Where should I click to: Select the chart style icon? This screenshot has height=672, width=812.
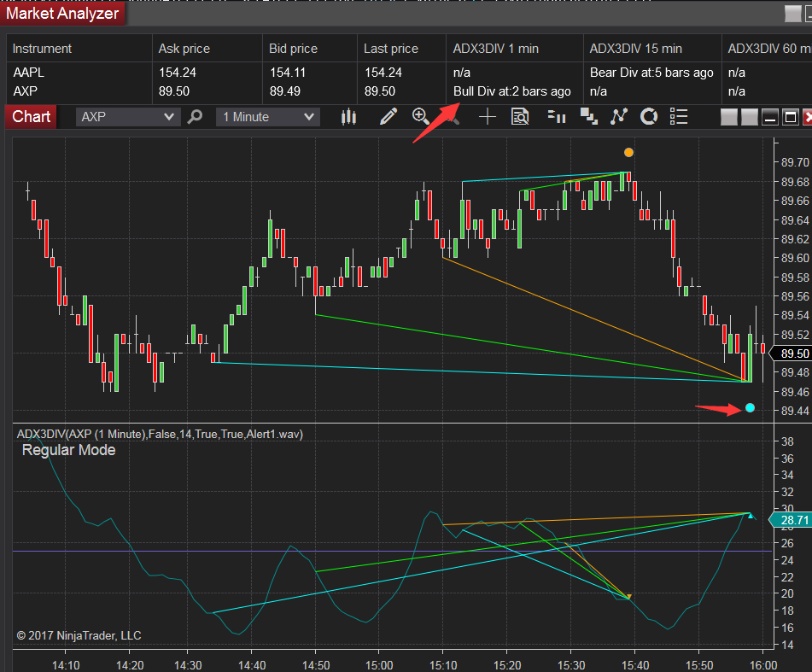click(x=348, y=116)
